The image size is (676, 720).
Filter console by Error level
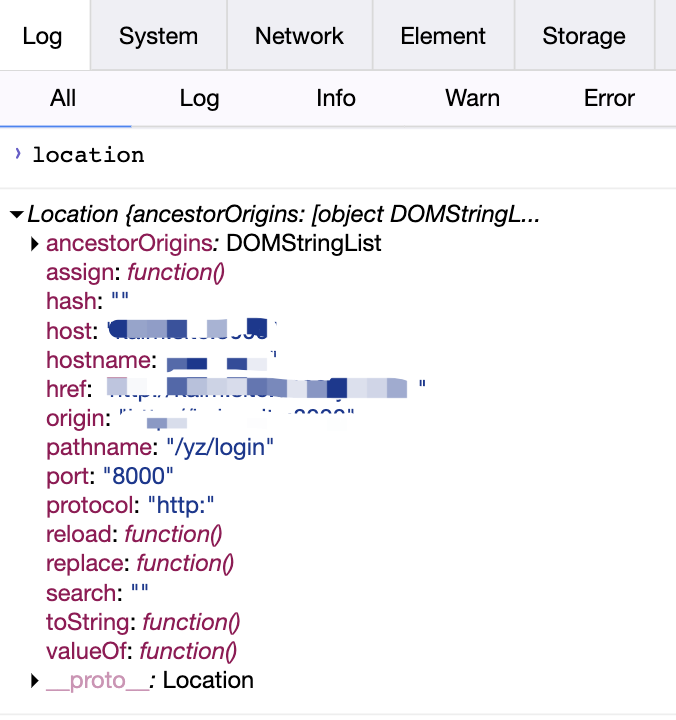[x=609, y=98]
